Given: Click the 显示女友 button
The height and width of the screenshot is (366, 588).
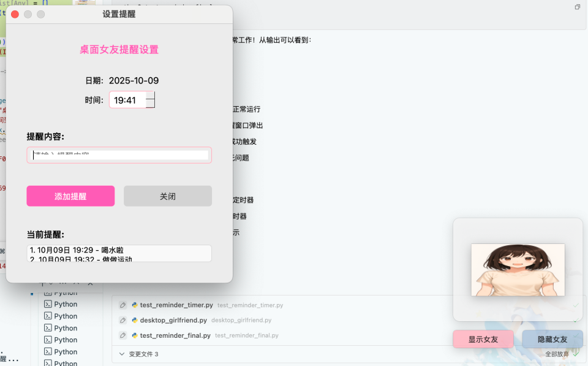Looking at the screenshot, I should tap(483, 340).
